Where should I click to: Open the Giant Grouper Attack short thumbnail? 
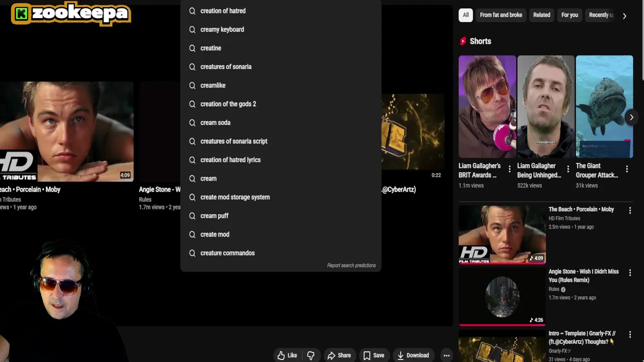coord(604,107)
